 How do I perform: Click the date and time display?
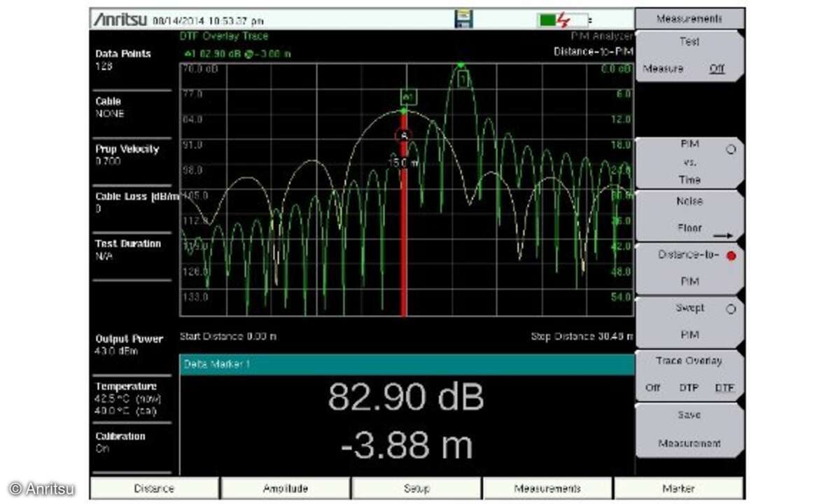[x=208, y=20]
